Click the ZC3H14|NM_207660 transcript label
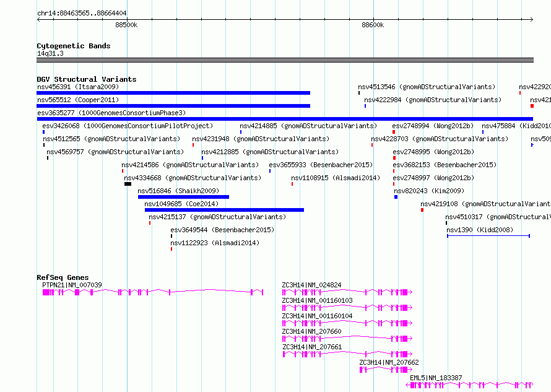Viewport: 551px width, 392px height. point(311,331)
